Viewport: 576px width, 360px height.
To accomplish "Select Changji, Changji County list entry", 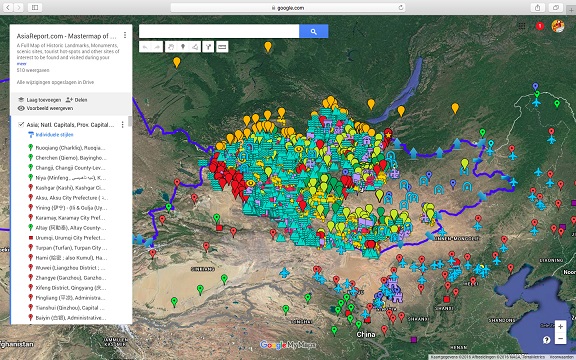I will (x=70, y=168).
